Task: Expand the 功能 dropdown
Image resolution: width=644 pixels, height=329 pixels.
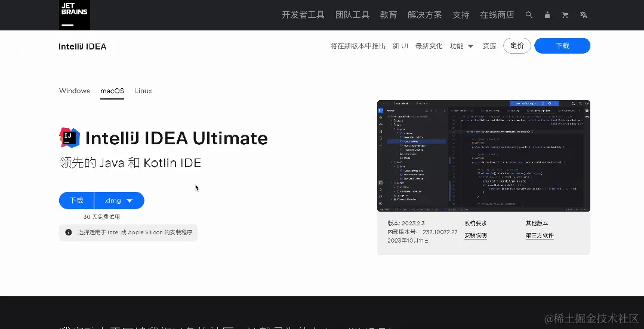Action: (x=461, y=46)
